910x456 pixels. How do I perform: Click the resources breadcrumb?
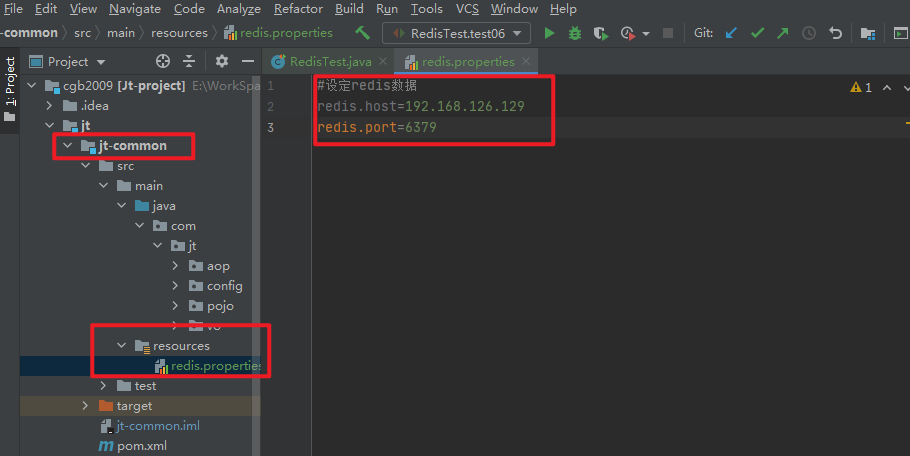click(179, 33)
